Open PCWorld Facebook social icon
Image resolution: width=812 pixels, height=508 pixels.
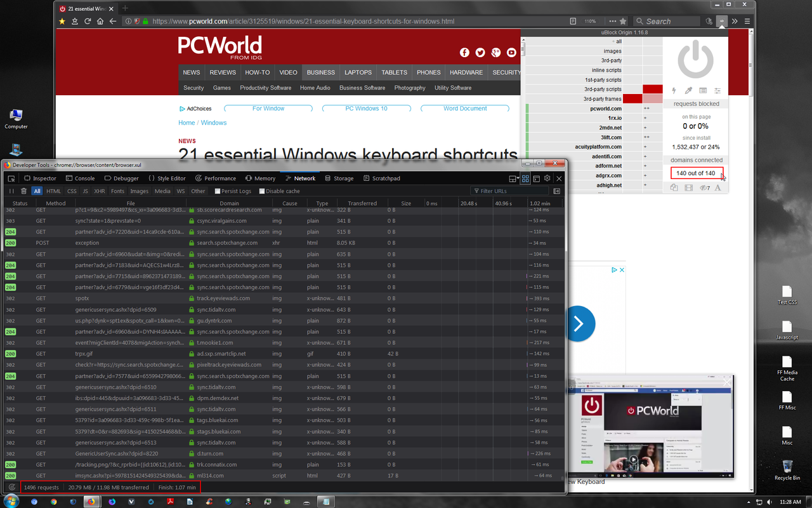click(x=464, y=53)
